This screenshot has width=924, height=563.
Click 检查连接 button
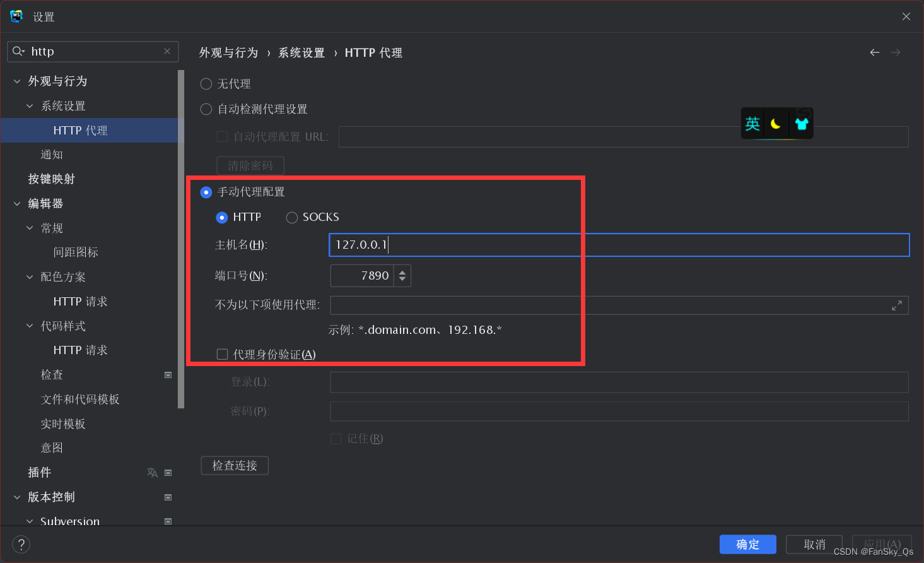point(235,466)
